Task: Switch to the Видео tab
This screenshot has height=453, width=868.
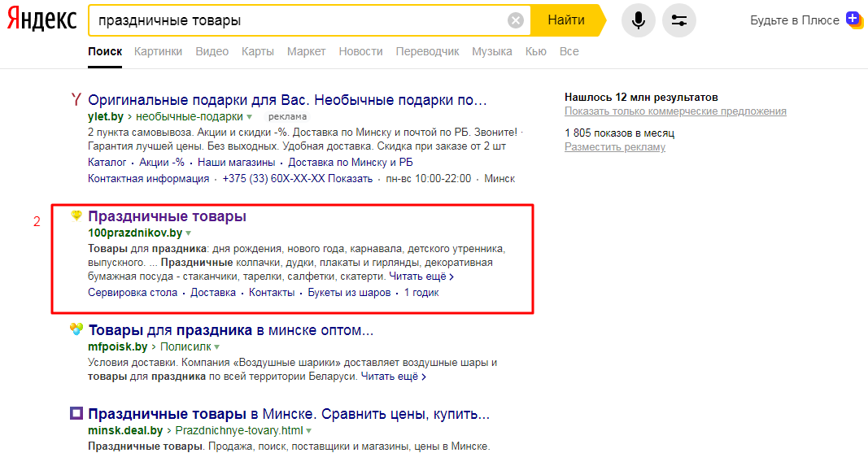Action: pos(212,51)
